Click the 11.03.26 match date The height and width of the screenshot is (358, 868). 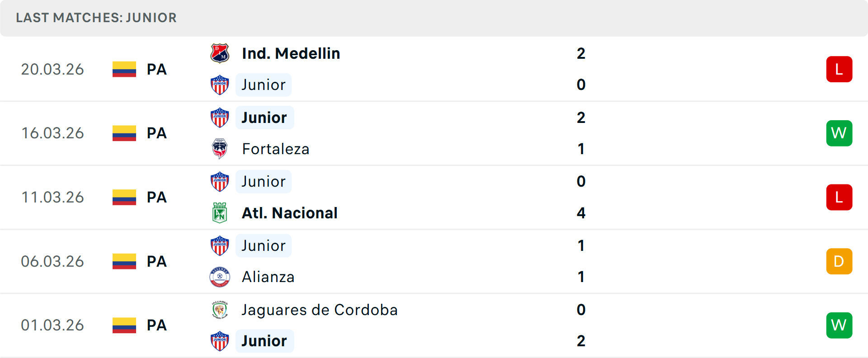point(52,198)
